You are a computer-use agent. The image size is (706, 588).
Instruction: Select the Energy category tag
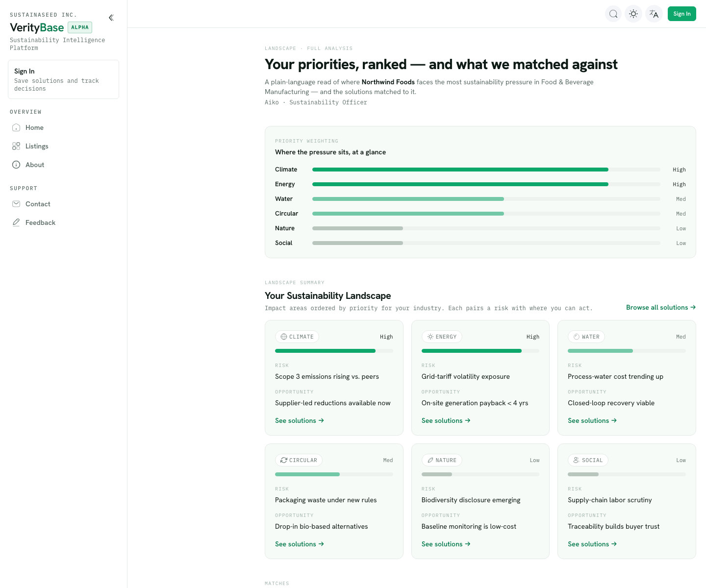click(442, 337)
